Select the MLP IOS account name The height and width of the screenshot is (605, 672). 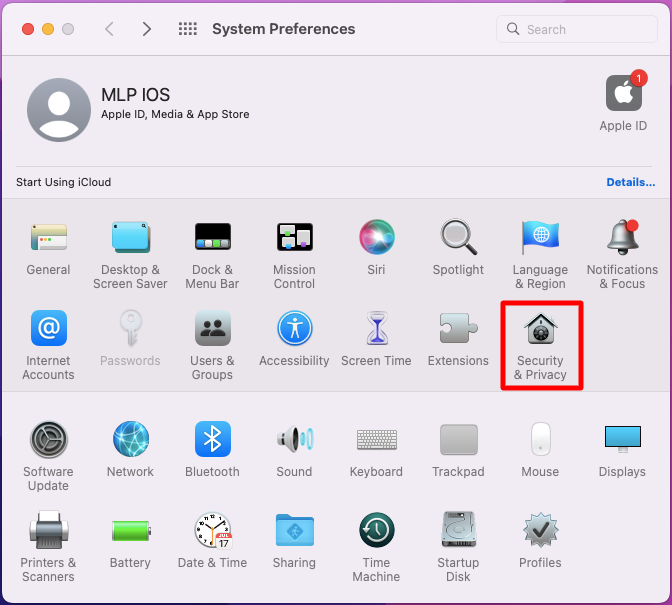click(135, 95)
